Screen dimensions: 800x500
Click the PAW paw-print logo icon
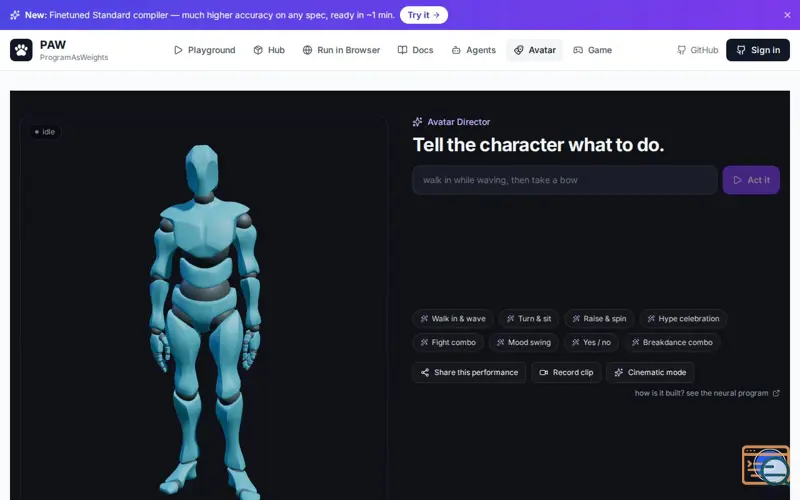(21, 50)
